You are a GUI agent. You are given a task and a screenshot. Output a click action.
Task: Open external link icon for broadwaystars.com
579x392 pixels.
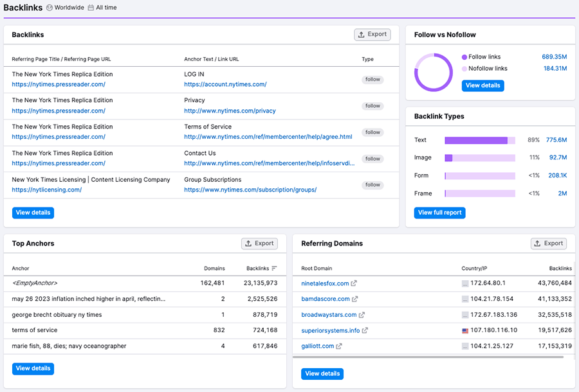pos(362,315)
